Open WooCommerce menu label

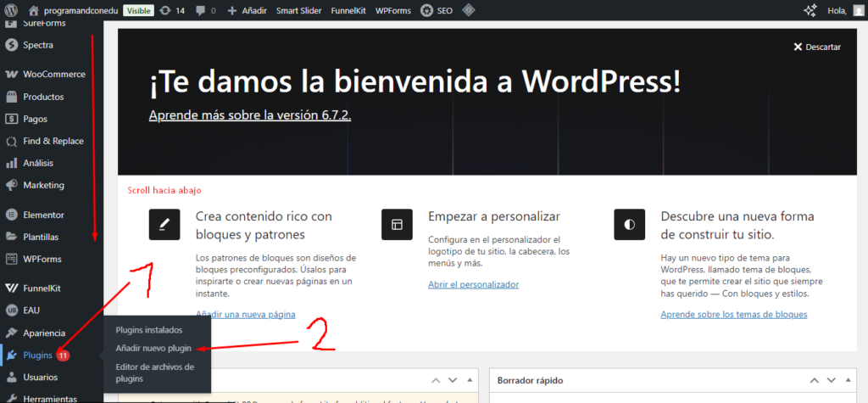point(54,75)
